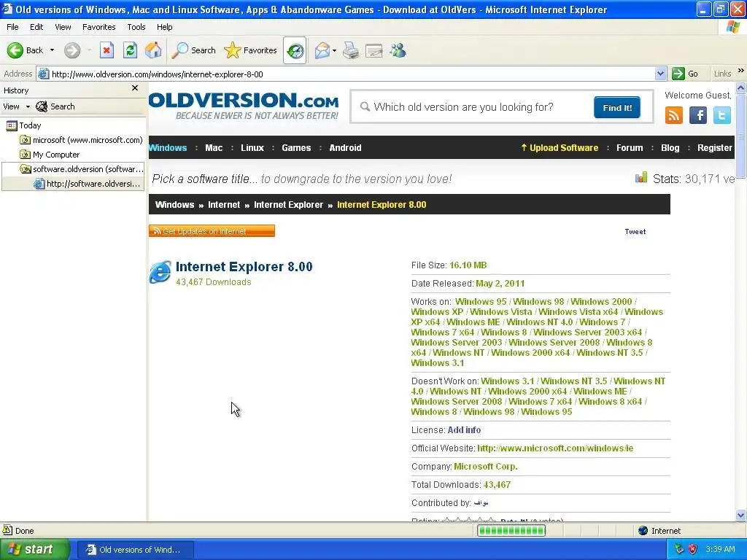Select the Mac navigation tab
Image resolution: width=747 pixels, height=560 pixels.
[x=214, y=147]
